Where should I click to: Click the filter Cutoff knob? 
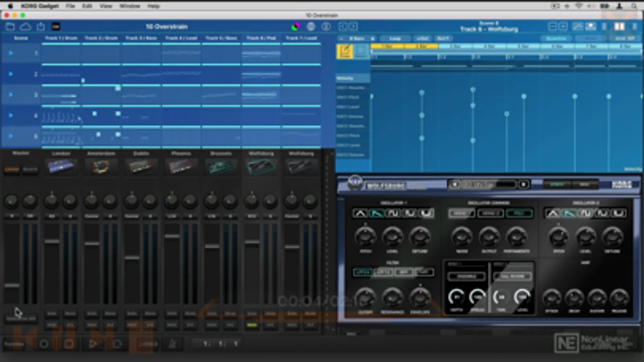pyautogui.click(x=365, y=298)
